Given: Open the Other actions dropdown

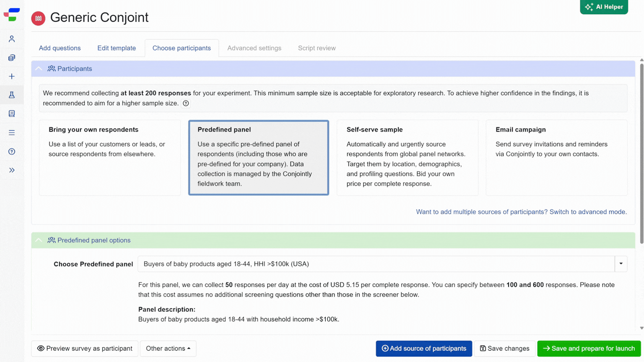Looking at the screenshot, I should 168,349.
